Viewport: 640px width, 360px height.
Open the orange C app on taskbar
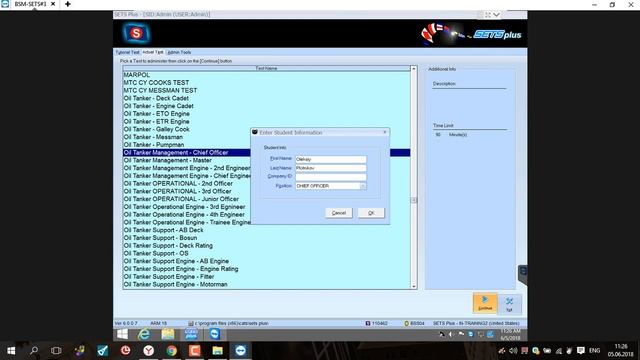pos(195,351)
